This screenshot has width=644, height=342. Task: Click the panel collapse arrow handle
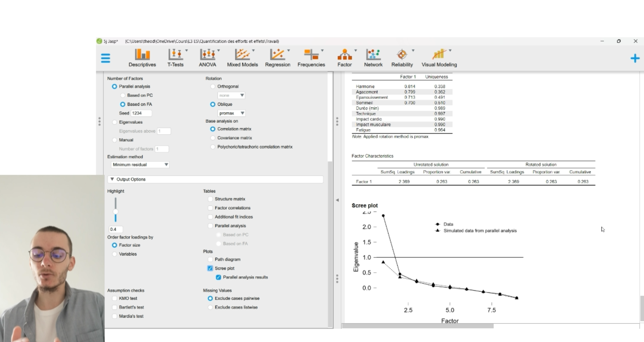[337, 200]
